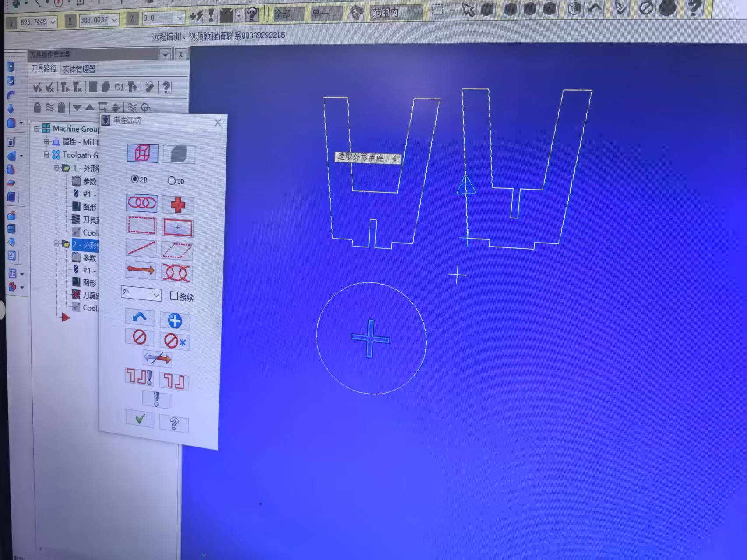Click the 单一 select only button
The height and width of the screenshot is (560, 747).
pos(326,14)
